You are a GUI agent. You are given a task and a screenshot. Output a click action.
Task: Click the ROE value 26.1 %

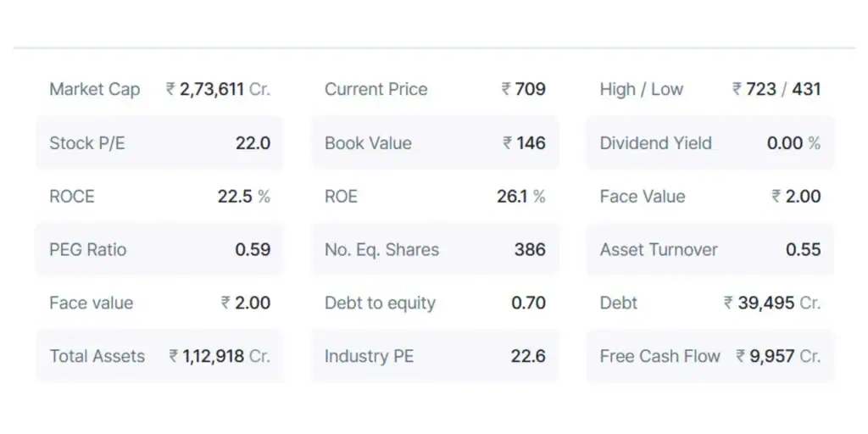click(x=520, y=197)
